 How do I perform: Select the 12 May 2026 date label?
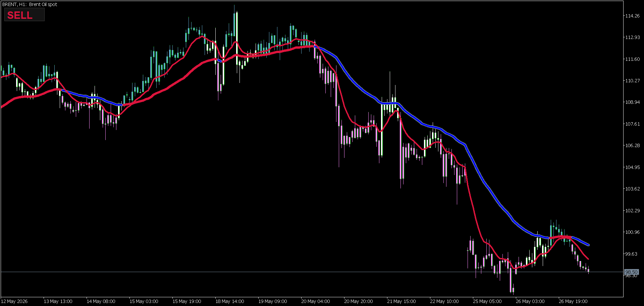pyautogui.click(x=14, y=301)
